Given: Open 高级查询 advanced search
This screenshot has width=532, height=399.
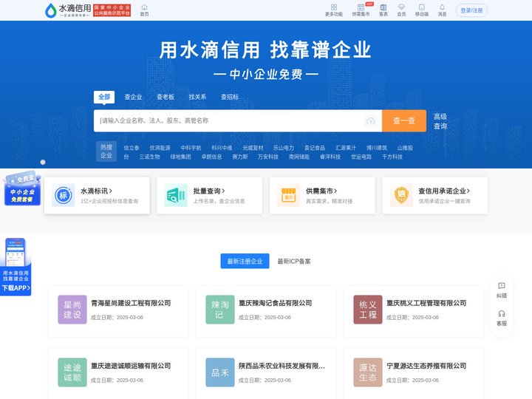Looking at the screenshot, I should 440,121.
